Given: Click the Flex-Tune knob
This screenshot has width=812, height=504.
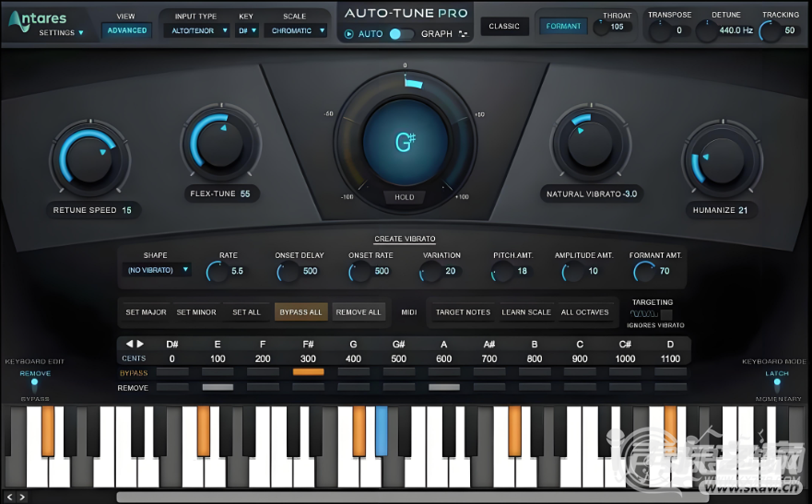Looking at the screenshot, I should [x=221, y=142].
